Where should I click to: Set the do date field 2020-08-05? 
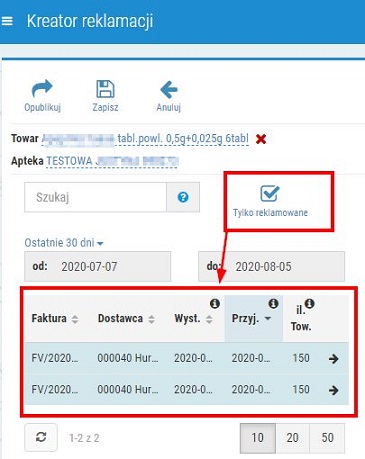click(x=271, y=266)
